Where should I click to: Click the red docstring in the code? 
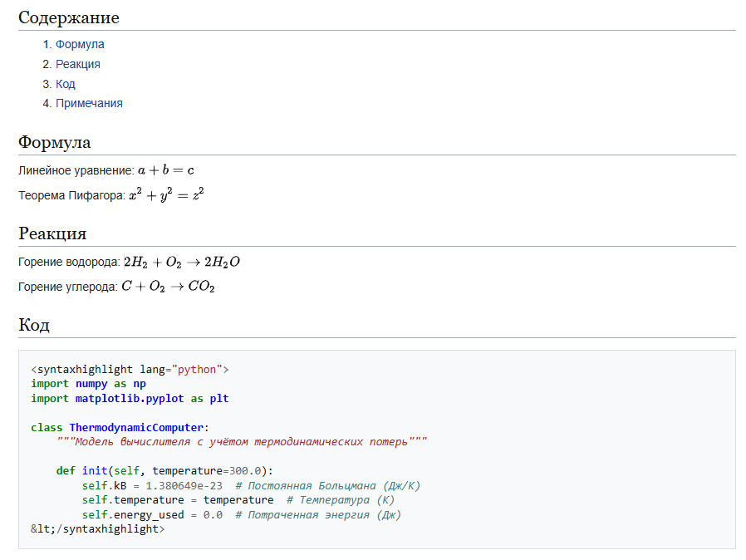[242, 442]
